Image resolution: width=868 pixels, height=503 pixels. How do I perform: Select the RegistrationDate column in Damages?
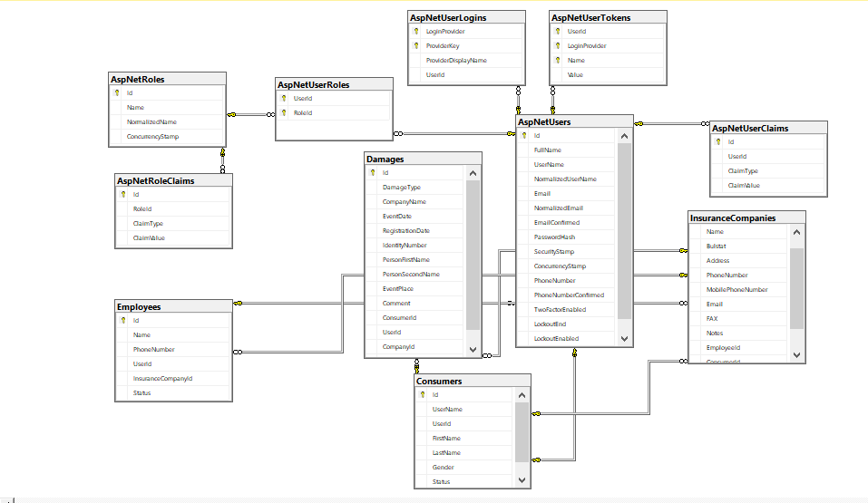tap(415, 231)
